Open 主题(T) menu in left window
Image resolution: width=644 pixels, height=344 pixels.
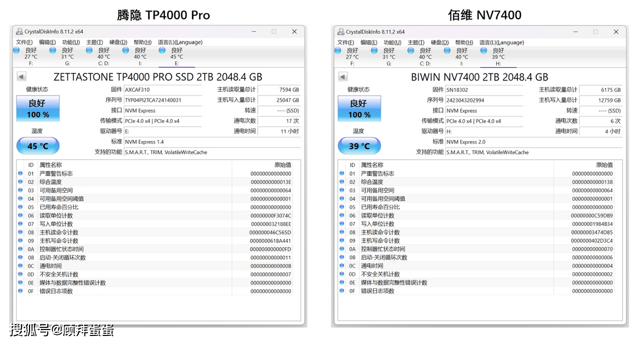94,42
